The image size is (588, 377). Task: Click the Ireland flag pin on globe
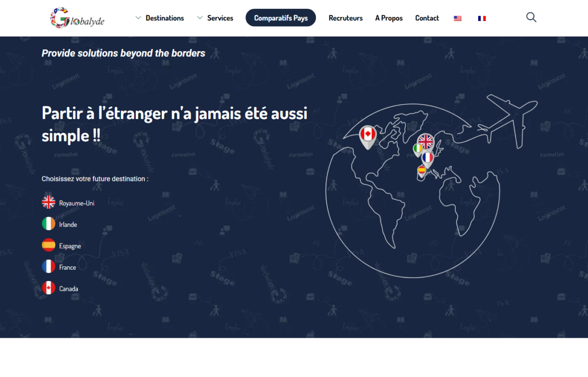pos(417,148)
